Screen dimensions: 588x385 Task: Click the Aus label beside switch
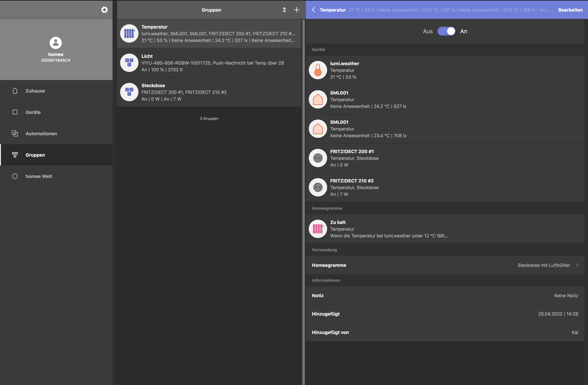click(428, 31)
